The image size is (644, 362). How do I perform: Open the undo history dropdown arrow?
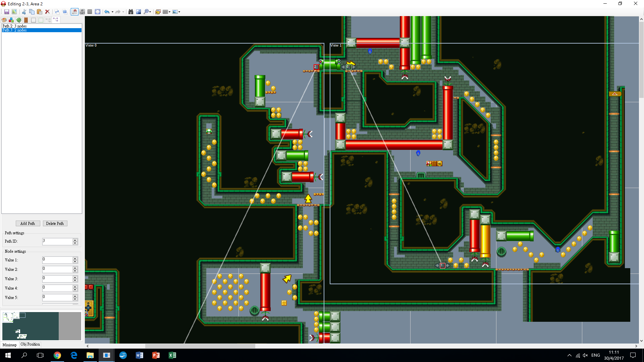pyautogui.click(x=112, y=12)
